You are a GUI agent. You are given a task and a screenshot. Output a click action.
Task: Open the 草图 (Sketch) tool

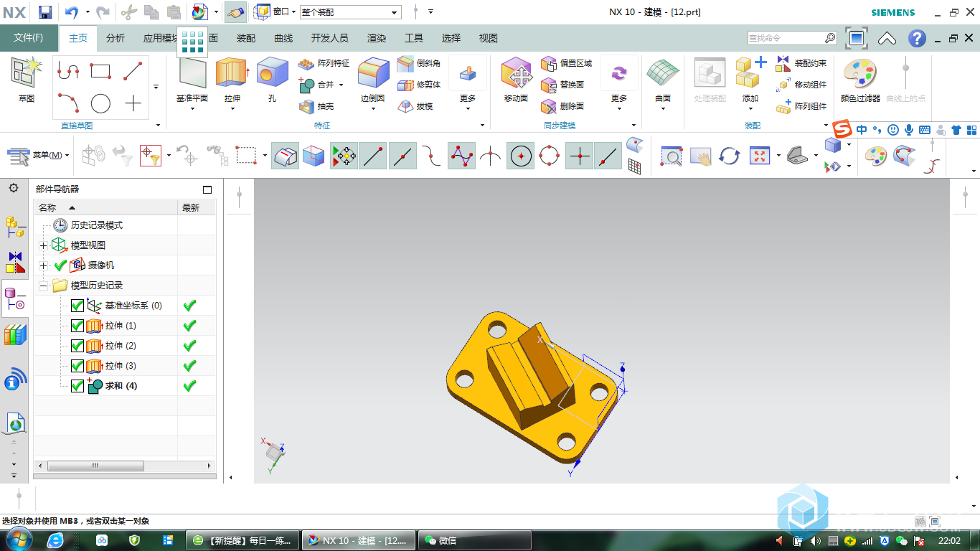click(x=27, y=80)
